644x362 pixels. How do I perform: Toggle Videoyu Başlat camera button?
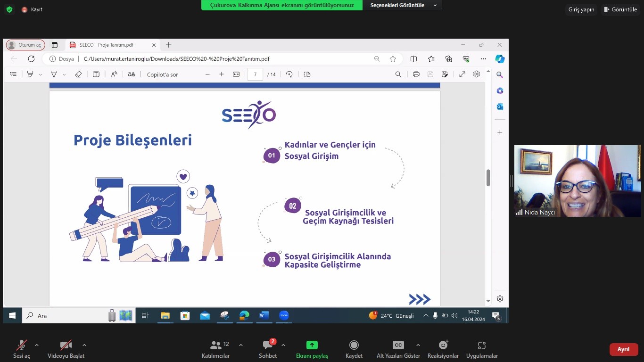pos(66,349)
